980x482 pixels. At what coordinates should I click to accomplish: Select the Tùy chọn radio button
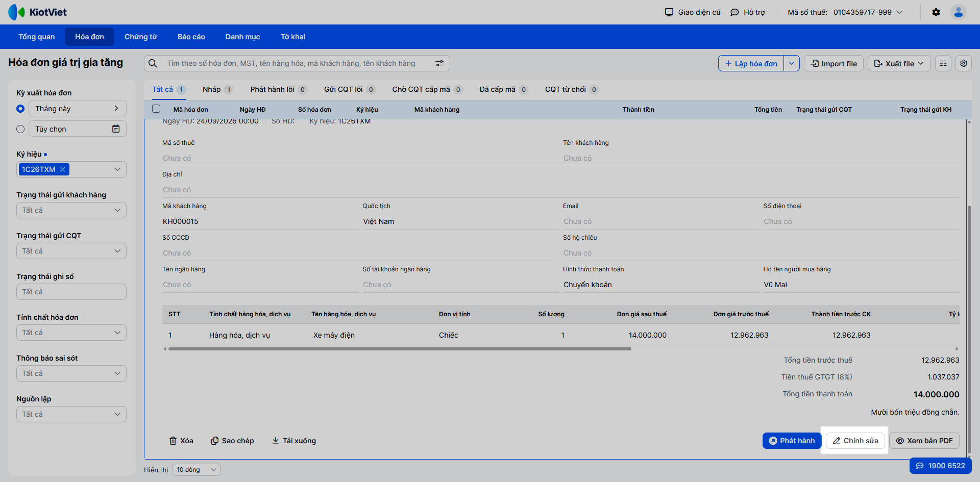tap(20, 129)
